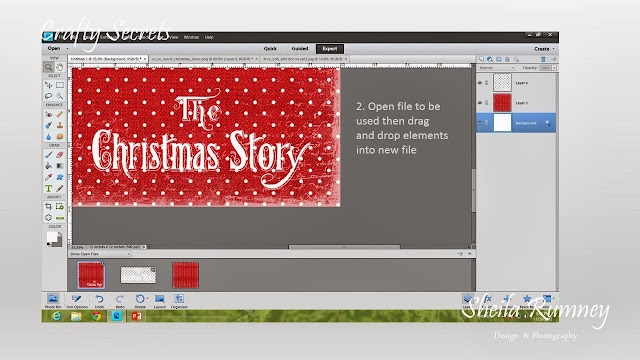
Task: Switch to Expert edit mode
Action: [330, 49]
